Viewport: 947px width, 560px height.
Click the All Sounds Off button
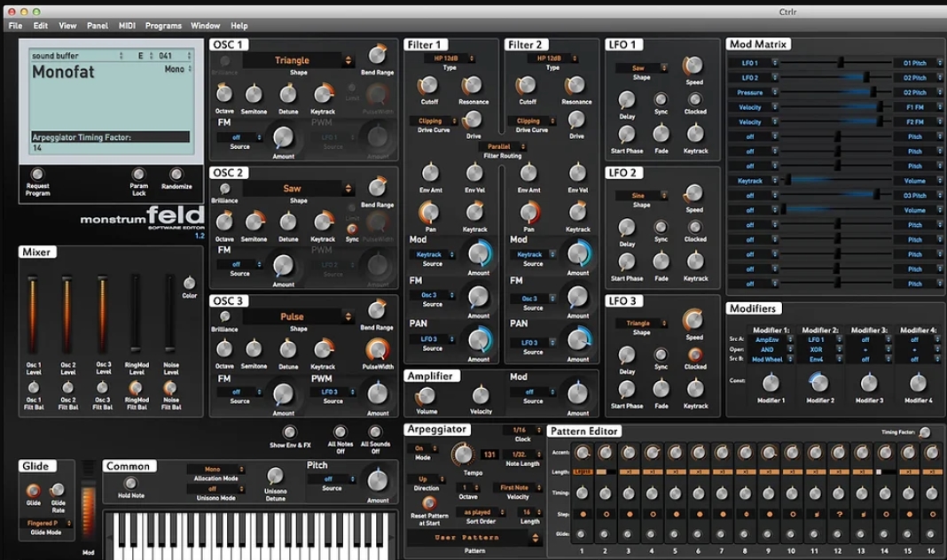[x=375, y=432]
